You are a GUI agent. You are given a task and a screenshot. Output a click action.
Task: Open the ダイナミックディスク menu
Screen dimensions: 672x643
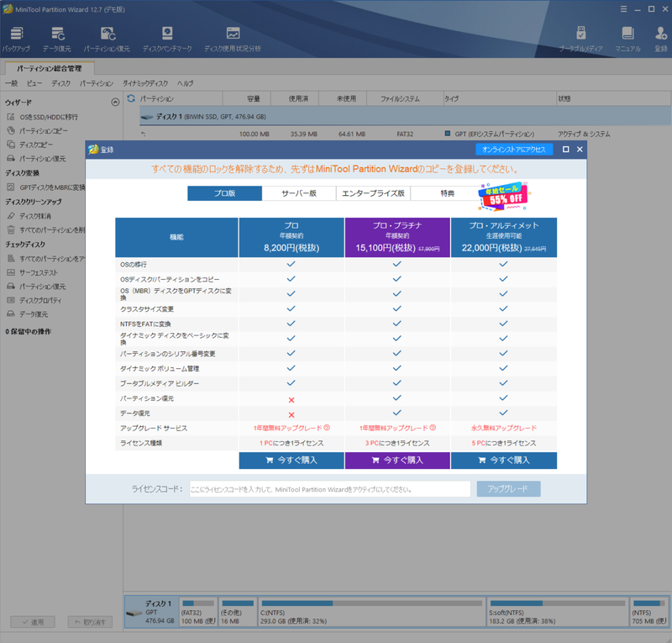(145, 83)
